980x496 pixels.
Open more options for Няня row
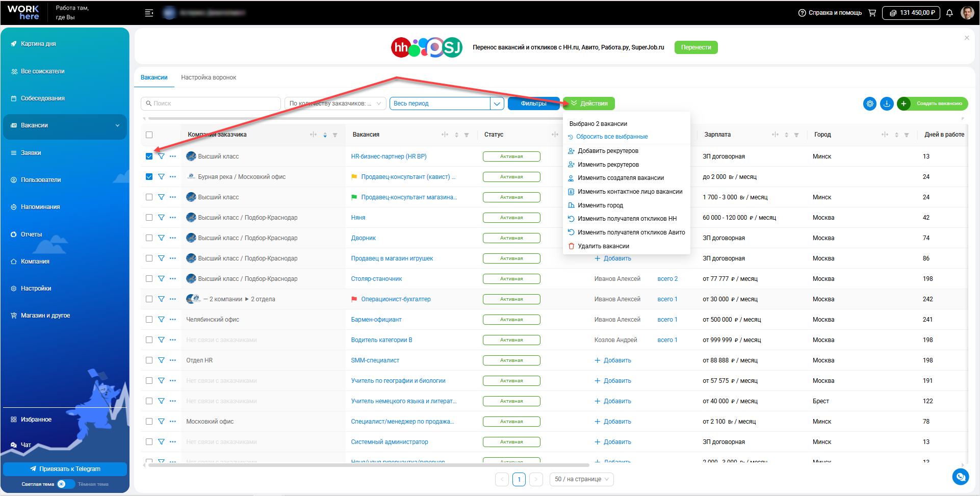coord(173,218)
